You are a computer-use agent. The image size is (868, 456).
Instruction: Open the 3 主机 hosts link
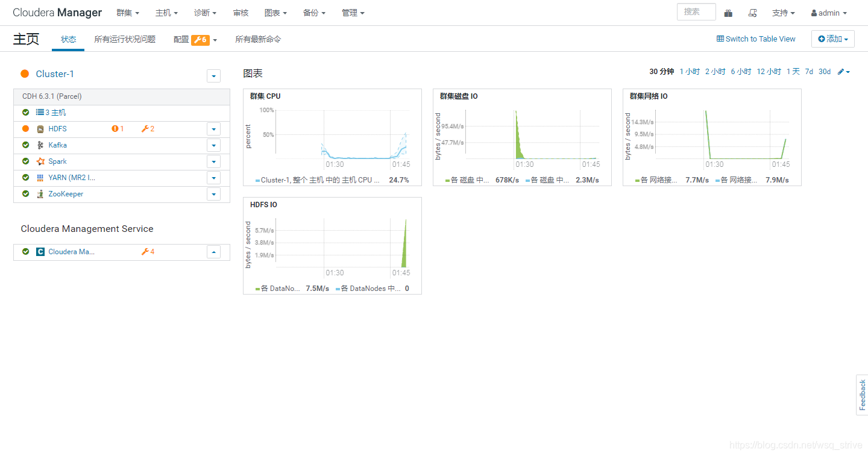click(x=55, y=113)
